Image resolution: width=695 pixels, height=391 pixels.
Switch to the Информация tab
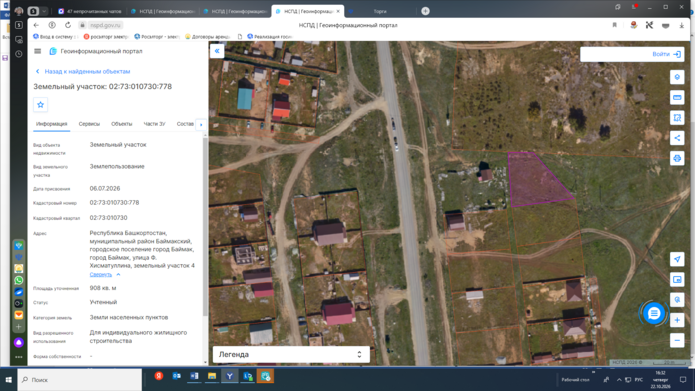click(x=51, y=124)
